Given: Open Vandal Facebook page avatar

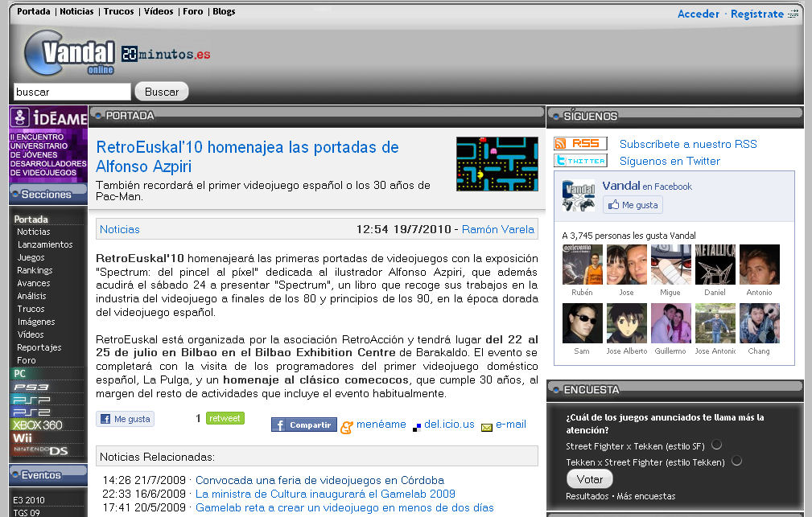Looking at the screenshot, I should click(x=579, y=195).
